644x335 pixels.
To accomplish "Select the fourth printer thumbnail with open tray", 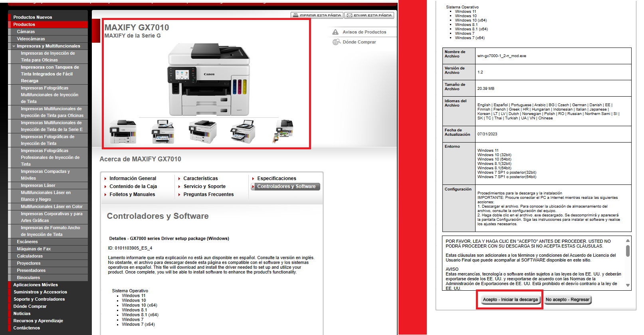I will pyautogui.click(x=243, y=131).
